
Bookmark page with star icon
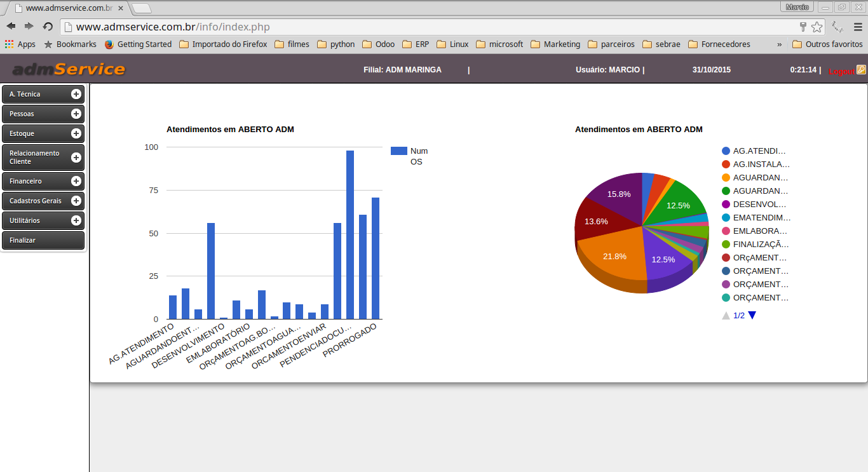pyautogui.click(x=817, y=27)
